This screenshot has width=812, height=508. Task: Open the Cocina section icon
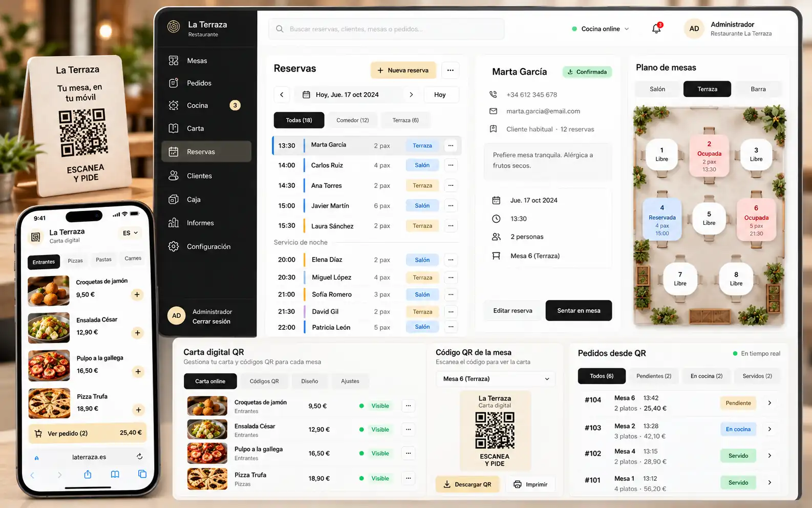click(x=174, y=105)
